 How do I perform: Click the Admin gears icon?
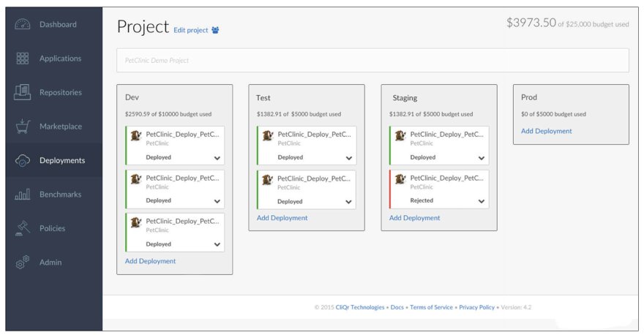pyautogui.click(x=23, y=263)
